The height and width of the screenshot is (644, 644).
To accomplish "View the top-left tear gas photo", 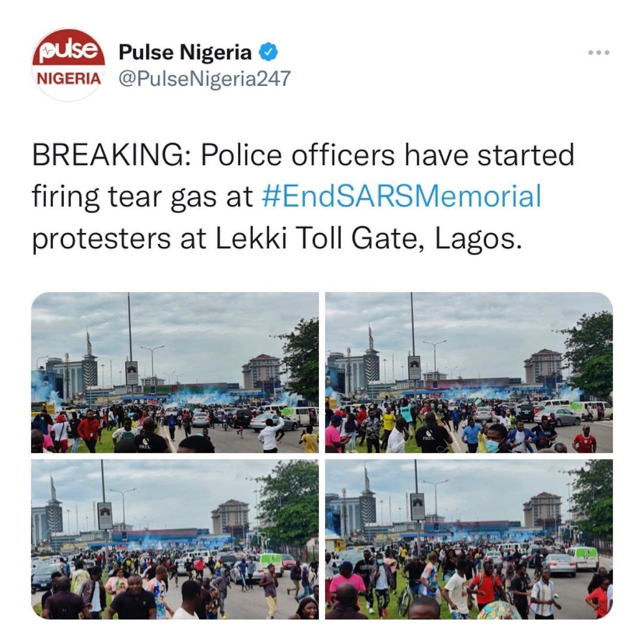I will 175,373.
